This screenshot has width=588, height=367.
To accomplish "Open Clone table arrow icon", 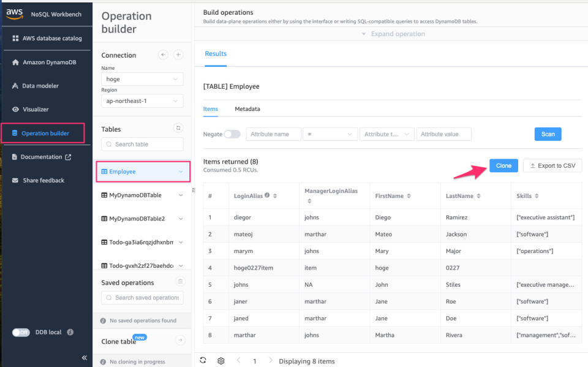I will [x=180, y=341].
